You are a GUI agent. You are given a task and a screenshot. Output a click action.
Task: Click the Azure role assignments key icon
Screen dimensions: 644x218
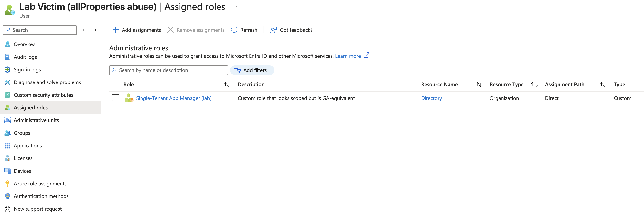pos(8,184)
